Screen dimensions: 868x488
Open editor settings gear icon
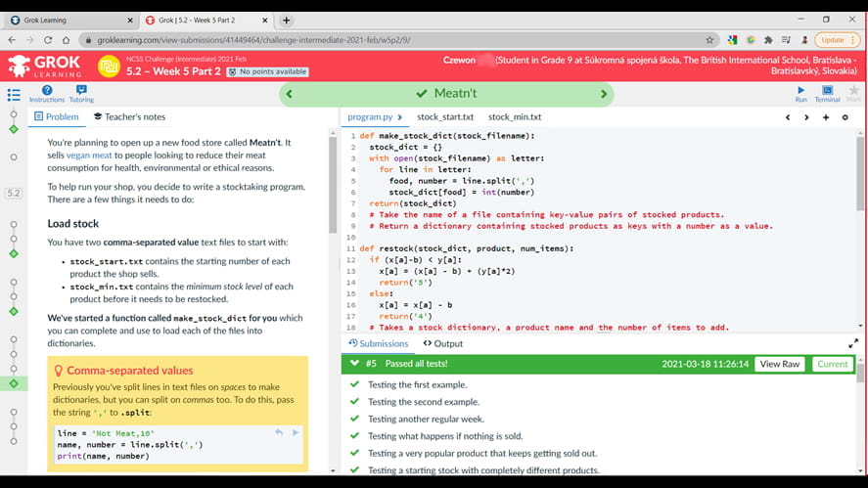pyautogui.click(x=845, y=117)
